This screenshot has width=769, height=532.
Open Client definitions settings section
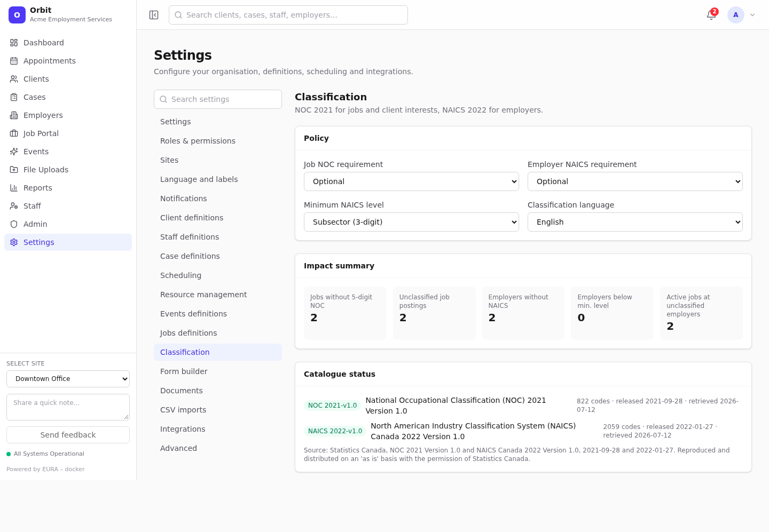point(218,218)
